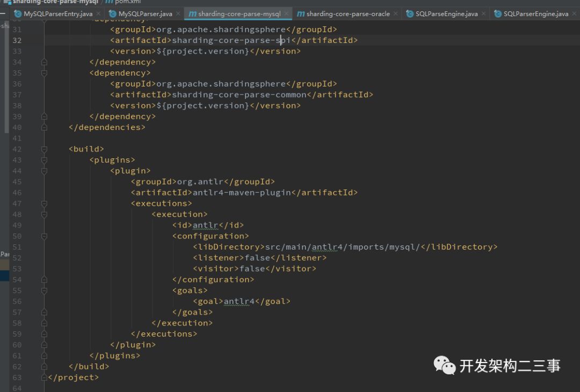This screenshot has width=580, height=392.
Task: Click the <plugins> opening tag
Action: pyautogui.click(x=112, y=160)
